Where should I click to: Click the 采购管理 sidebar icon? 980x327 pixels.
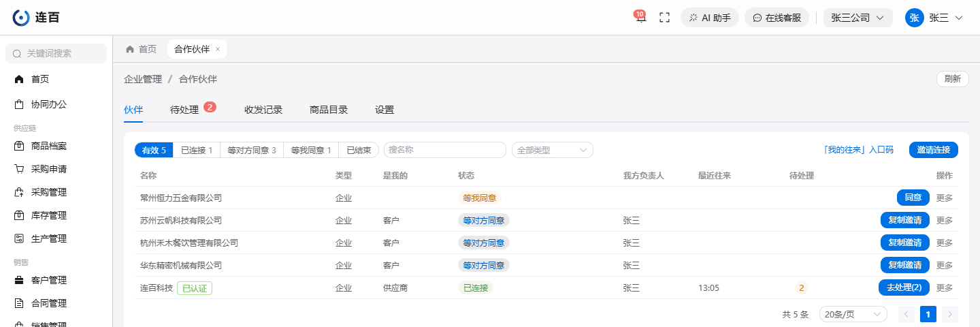(x=19, y=192)
